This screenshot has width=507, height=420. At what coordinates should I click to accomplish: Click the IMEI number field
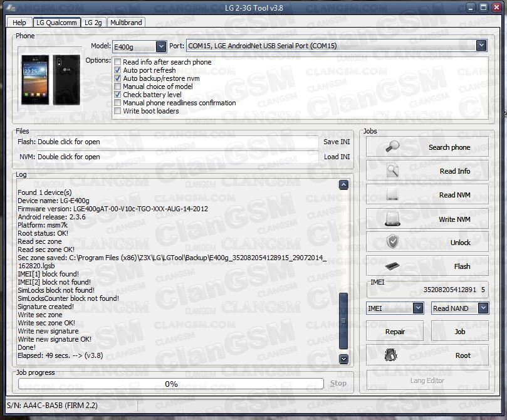tap(428, 290)
